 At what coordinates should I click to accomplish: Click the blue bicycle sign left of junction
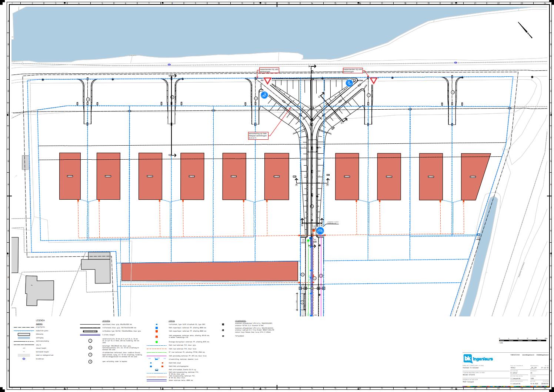pos(264,95)
